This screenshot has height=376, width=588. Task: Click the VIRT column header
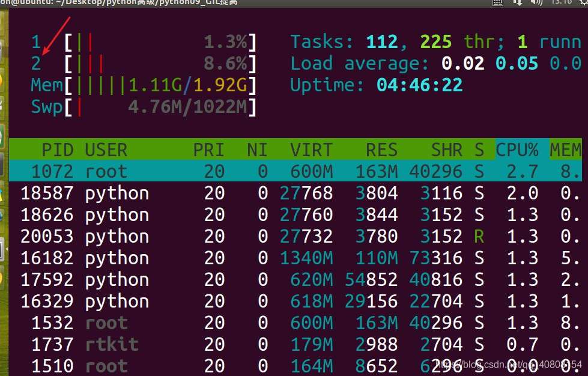click(x=310, y=150)
